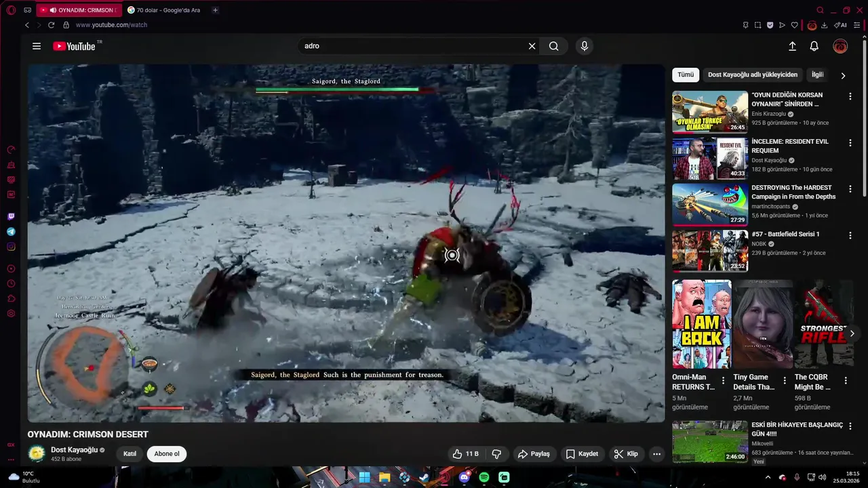The image size is (868, 488).
Task: Start voice search with the microphone
Action: (585, 46)
